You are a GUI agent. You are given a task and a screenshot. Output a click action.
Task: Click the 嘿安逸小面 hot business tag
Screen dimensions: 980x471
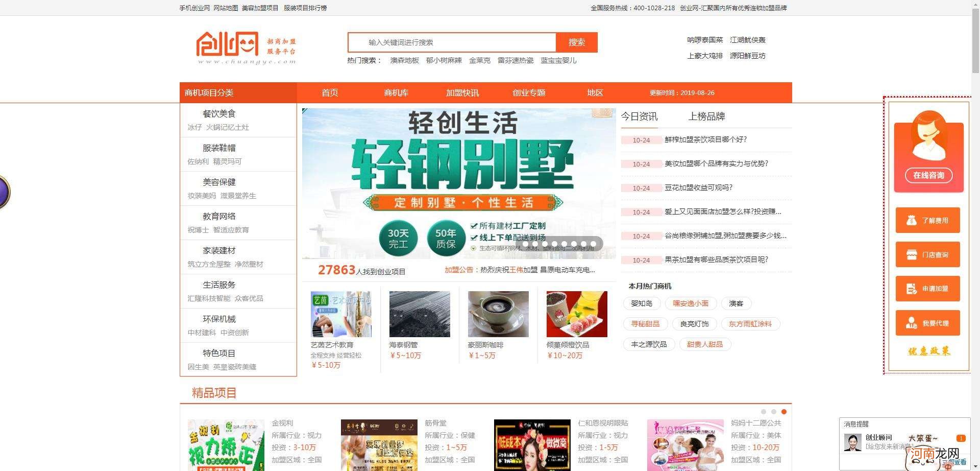point(691,303)
